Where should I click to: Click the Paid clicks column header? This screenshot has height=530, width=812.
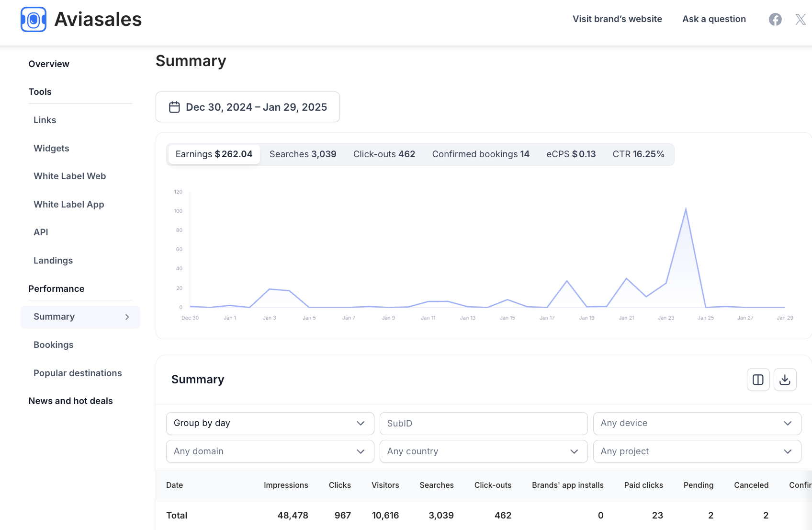pyautogui.click(x=643, y=485)
